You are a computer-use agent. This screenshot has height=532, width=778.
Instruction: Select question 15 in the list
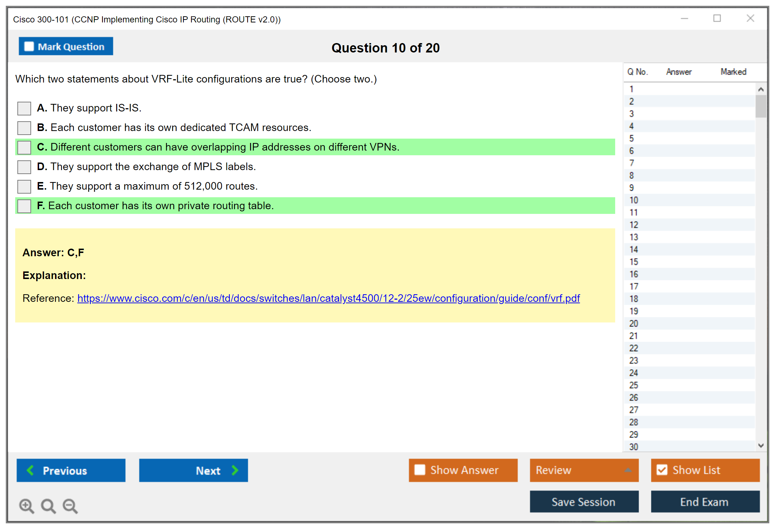tap(634, 262)
